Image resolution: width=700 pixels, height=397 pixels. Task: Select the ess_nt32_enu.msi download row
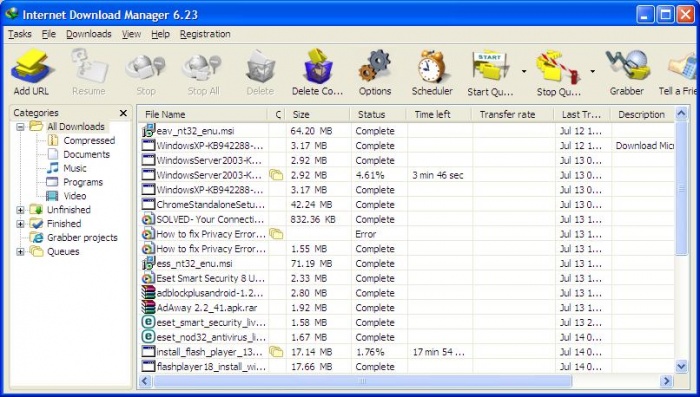click(x=406, y=263)
